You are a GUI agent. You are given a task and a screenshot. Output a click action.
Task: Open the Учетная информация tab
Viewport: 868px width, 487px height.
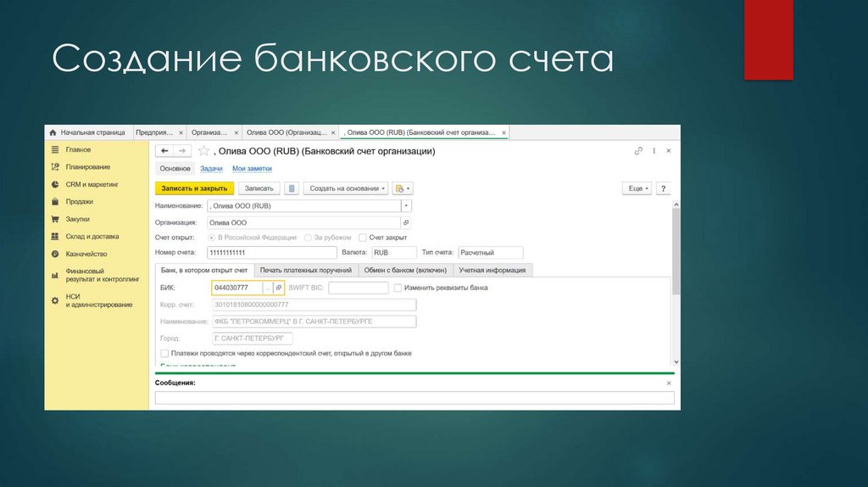click(492, 270)
